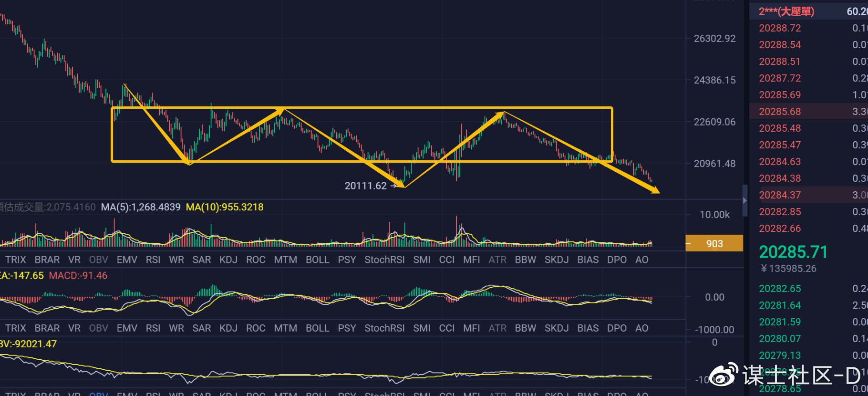Select OBV in the row below the MACD panel
868x396 pixels.
coord(99,328)
